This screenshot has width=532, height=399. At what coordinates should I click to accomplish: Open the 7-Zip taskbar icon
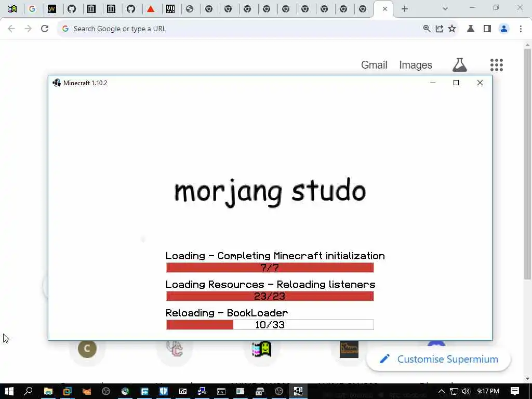[183, 391]
